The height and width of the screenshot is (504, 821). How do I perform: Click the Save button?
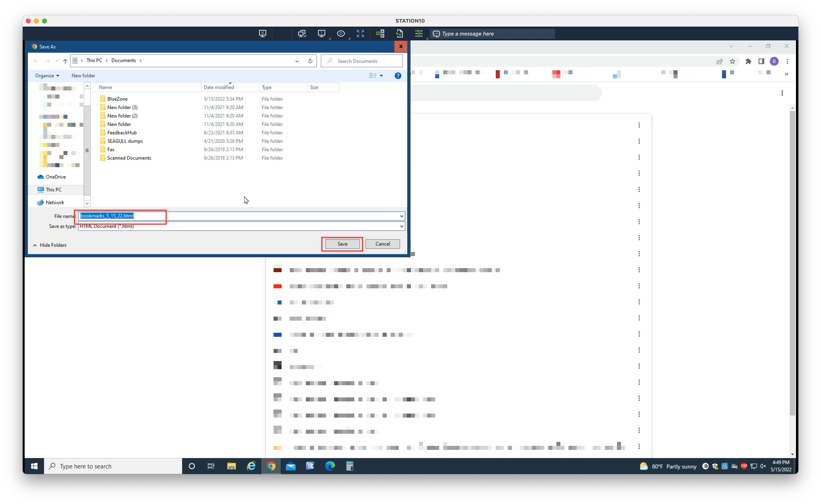[x=342, y=244]
